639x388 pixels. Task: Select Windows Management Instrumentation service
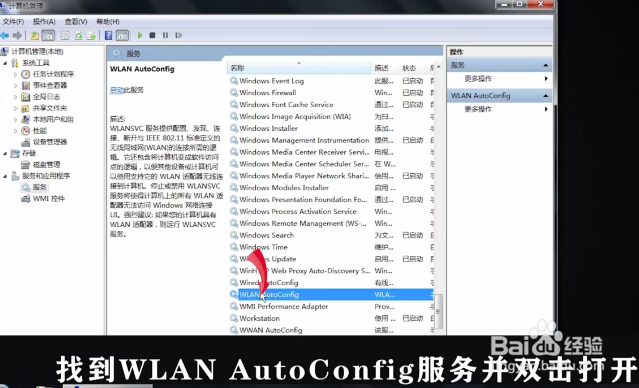pyautogui.click(x=330, y=140)
